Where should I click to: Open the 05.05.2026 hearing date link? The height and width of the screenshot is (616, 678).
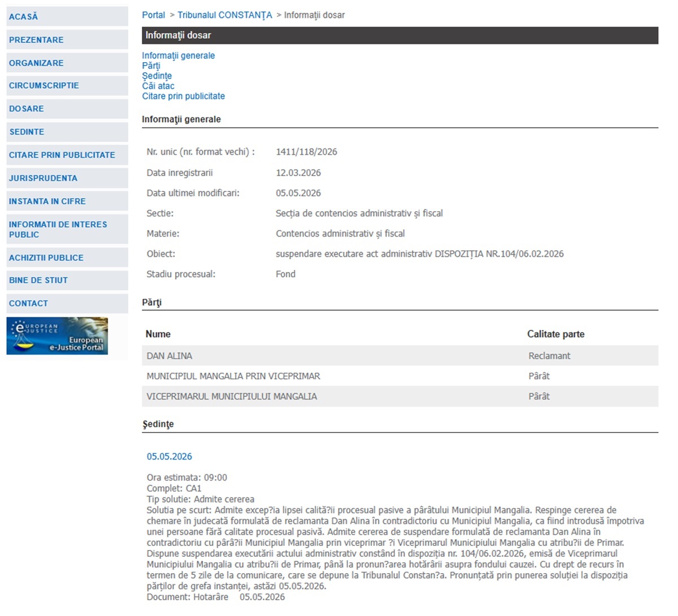(169, 456)
